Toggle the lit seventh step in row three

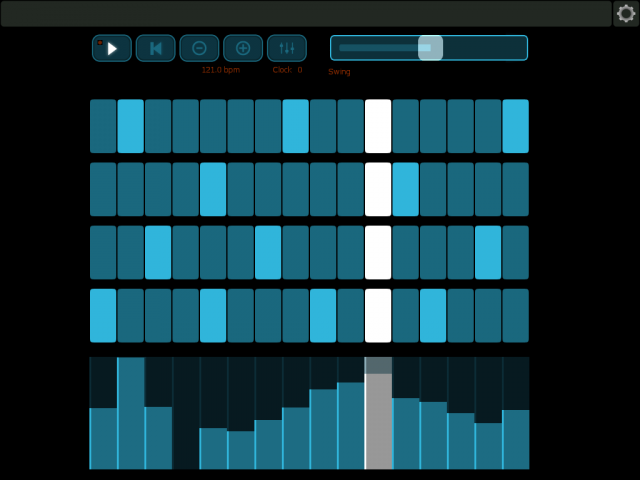[268, 252]
